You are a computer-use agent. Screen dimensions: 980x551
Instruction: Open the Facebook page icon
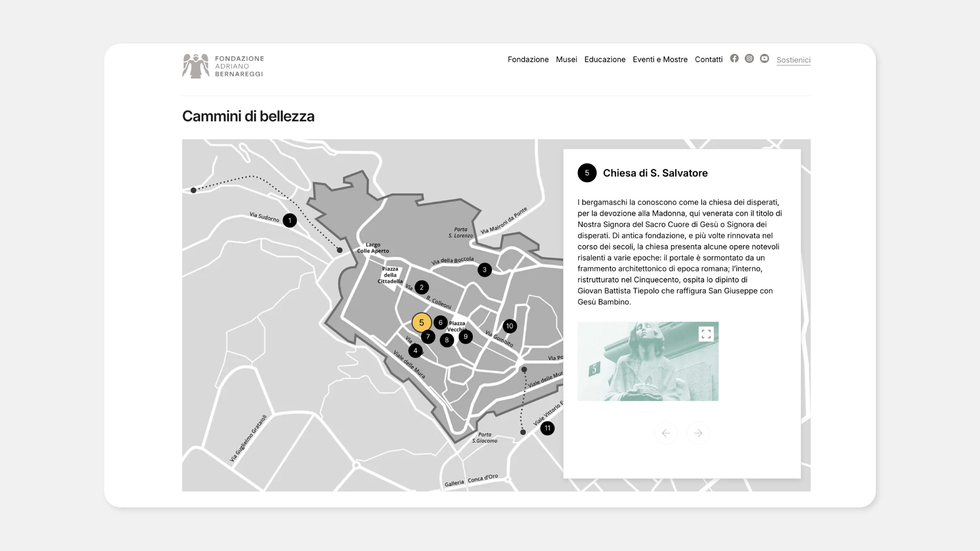point(734,59)
